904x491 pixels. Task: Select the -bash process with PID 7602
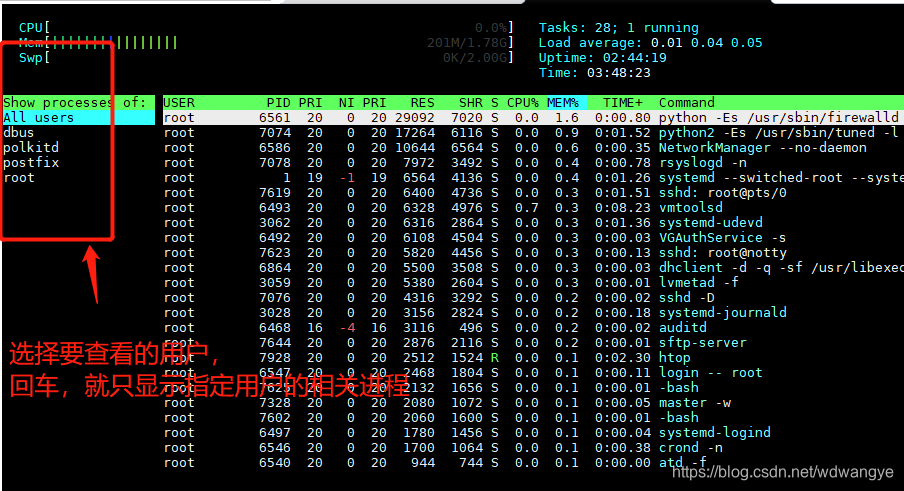[x=533, y=417]
